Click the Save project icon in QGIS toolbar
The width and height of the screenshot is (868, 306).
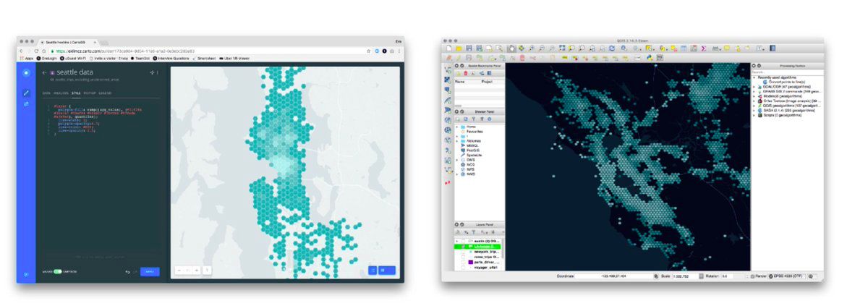[469, 48]
